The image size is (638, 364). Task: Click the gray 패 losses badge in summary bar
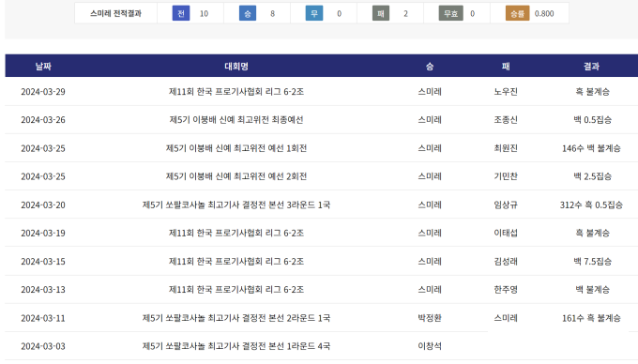click(x=381, y=13)
